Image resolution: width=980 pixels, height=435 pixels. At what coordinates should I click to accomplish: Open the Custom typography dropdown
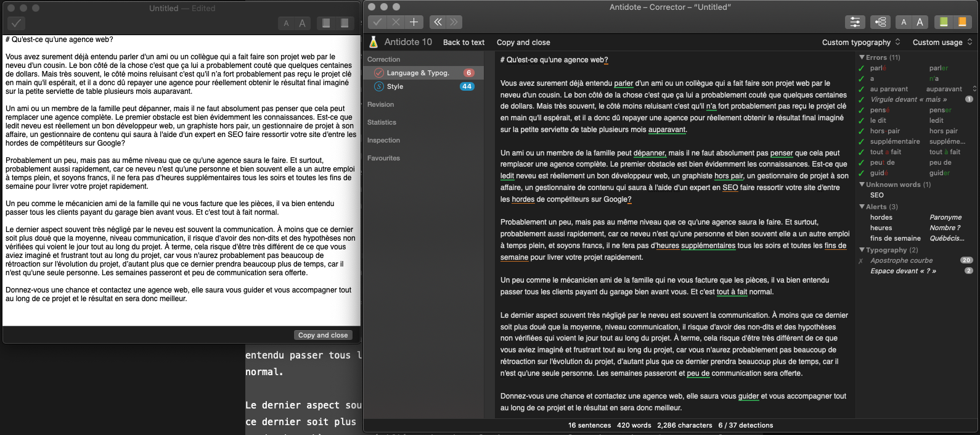pos(861,42)
